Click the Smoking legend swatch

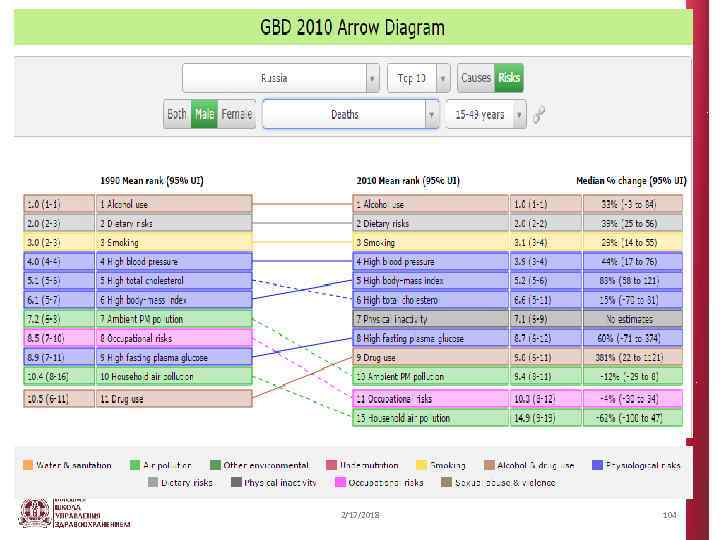[421, 465]
